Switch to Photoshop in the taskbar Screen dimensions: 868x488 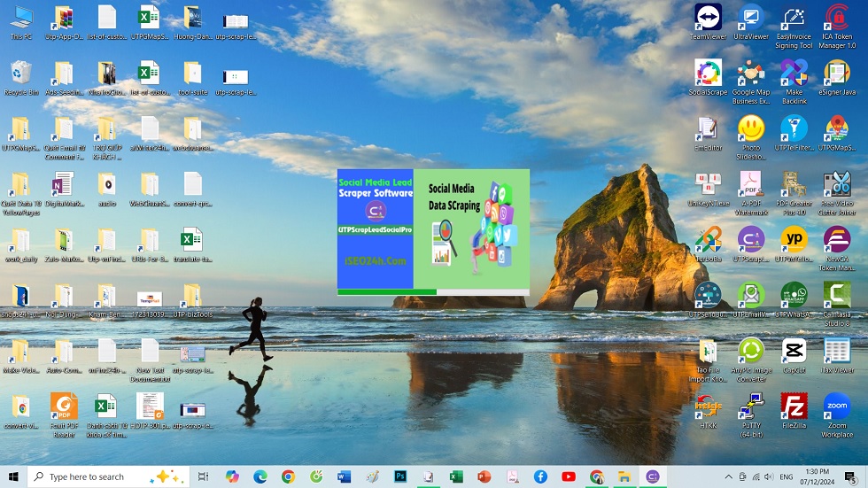coord(400,476)
